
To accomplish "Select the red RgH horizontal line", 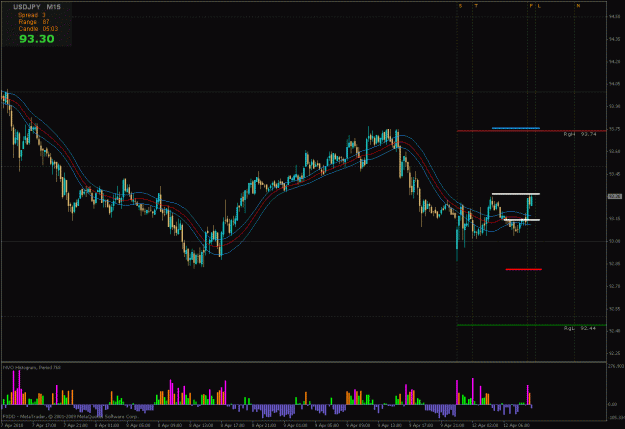I will coord(531,130).
